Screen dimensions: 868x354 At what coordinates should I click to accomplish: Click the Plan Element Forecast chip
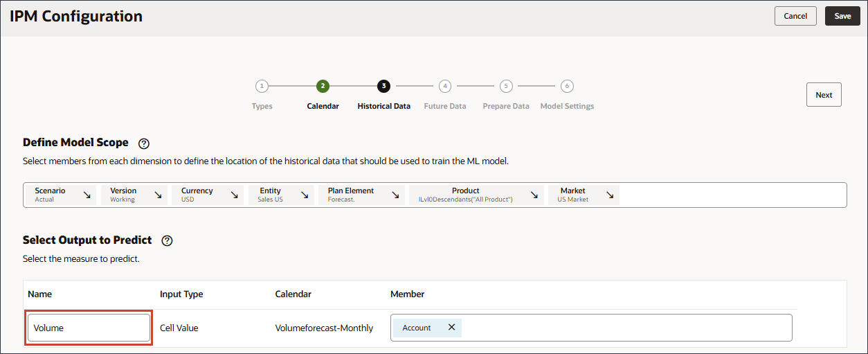tap(361, 195)
